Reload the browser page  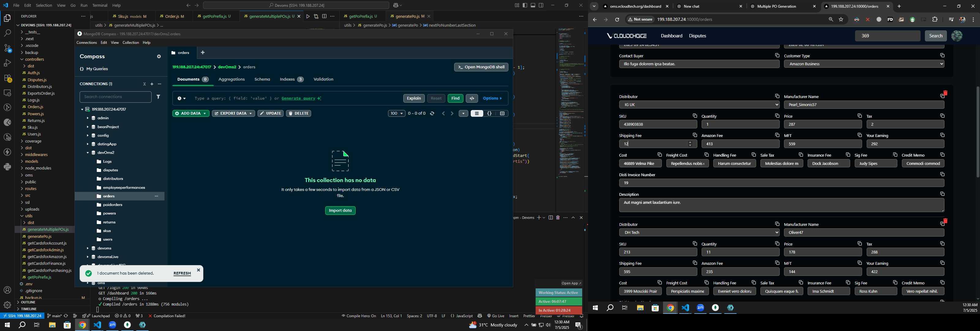pyautogui.click(x=617, y=20)
